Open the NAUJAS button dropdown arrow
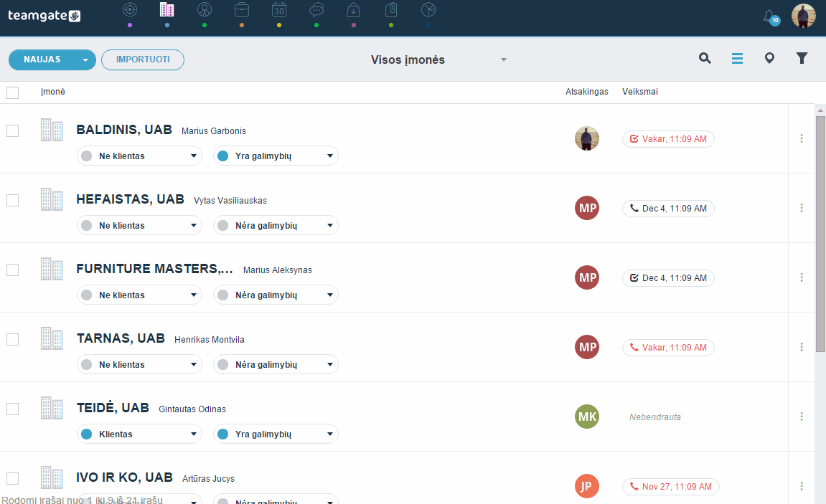826x504 pixels. point(85,60)
